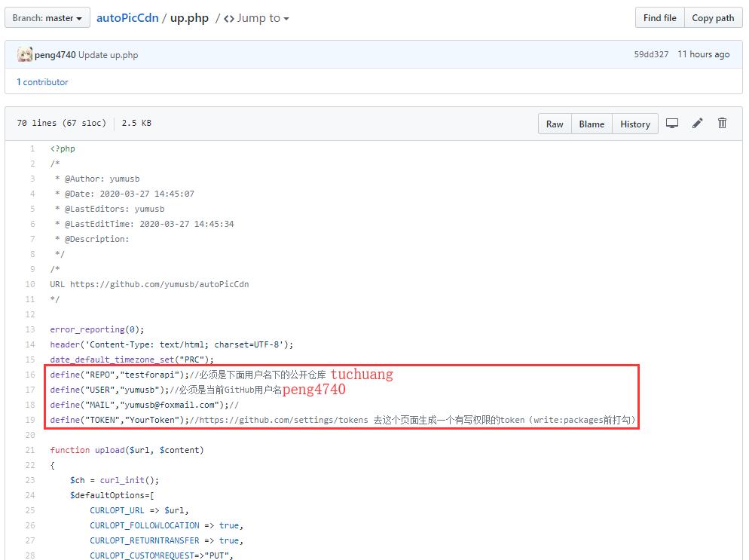Click peng4740's avatar image
749x560 pixels.
pos(25,54)
